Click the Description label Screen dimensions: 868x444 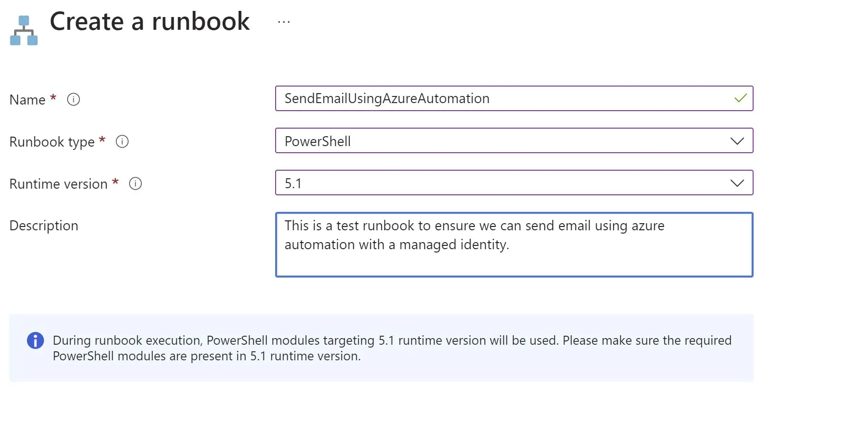pos(44,226)
